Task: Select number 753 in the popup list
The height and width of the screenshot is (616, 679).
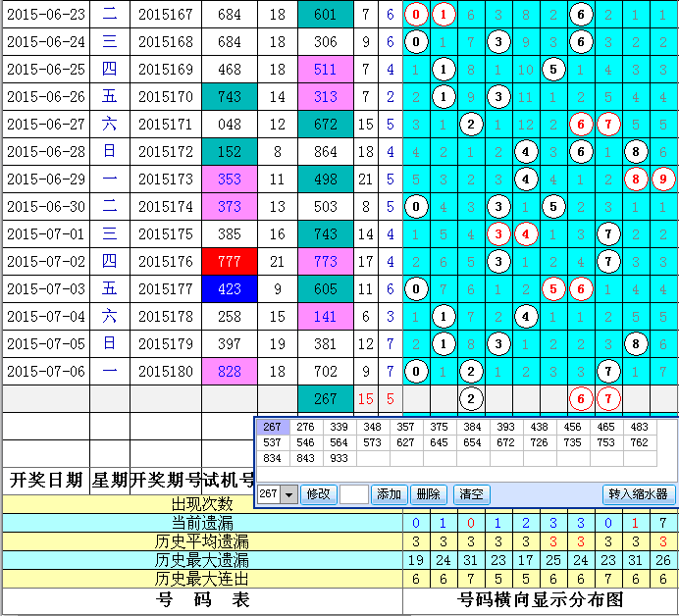Action: (605, 442)
